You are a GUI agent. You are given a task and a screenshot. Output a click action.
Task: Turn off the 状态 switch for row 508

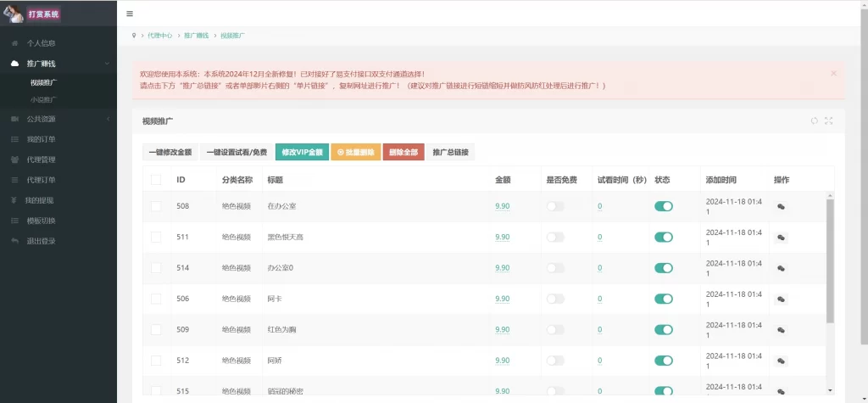(x=664, y=206)
